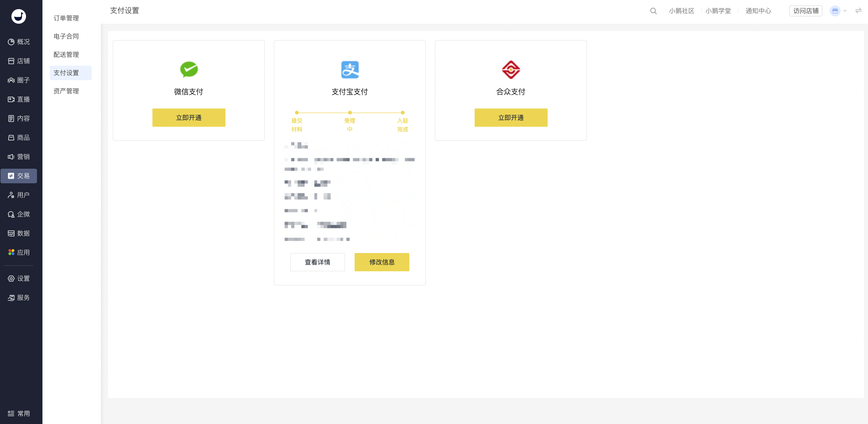The image size is (868, 424).
Task: Click the WeChat Pay logo icon
Action: (x=189, y=69)
